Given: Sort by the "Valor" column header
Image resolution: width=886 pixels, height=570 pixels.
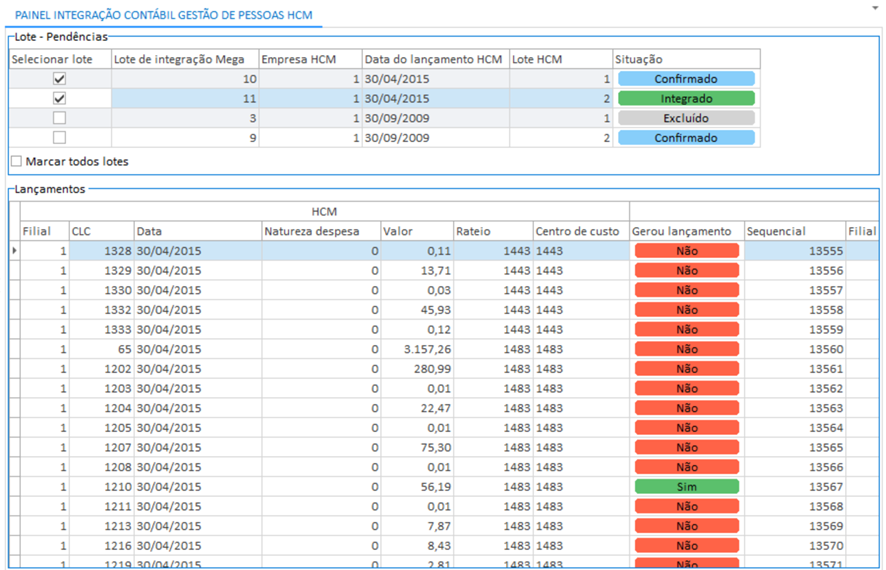Looking at the screenshot, I should [x=416, y=231].
